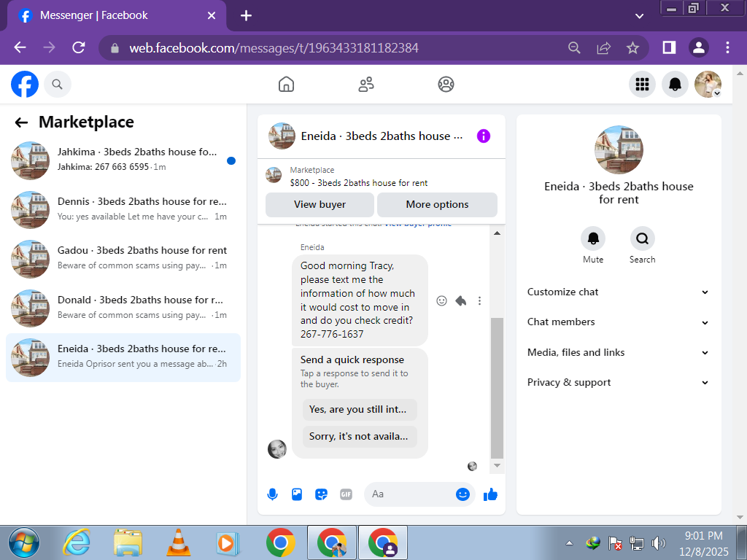The image size is (747, 560).
Task: Send quick response 'Yes, are you still int...'
Action: pyautogui.click(x=360, y=410)
